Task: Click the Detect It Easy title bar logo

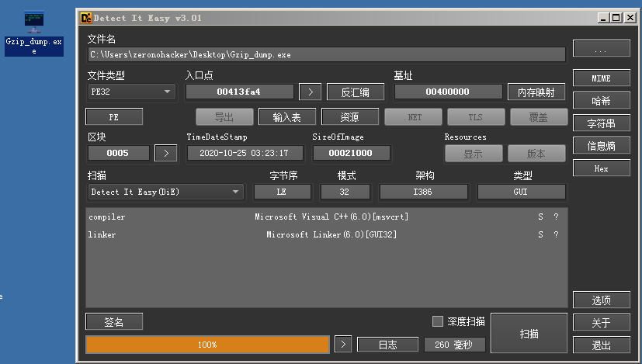Action: pos(86,18)
